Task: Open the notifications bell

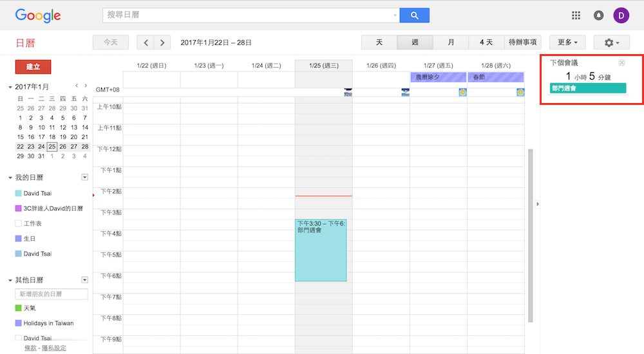Action: point(598,15)
